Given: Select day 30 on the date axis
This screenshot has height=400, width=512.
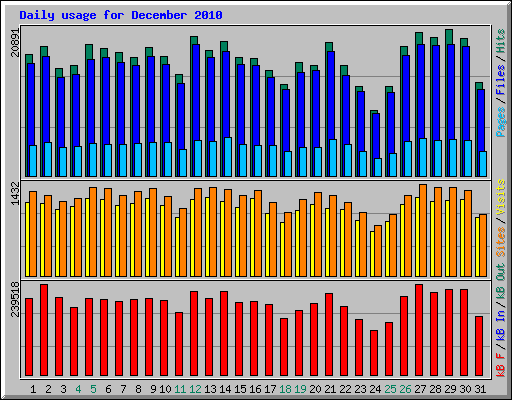Looking at the screenshot, I should (x=465, y=389).
